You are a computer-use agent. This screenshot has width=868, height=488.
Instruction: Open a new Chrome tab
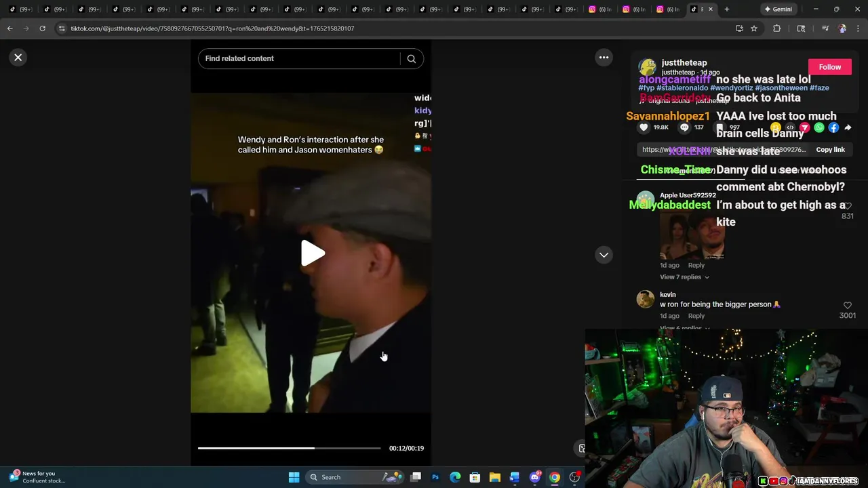(x=726, y=9)
